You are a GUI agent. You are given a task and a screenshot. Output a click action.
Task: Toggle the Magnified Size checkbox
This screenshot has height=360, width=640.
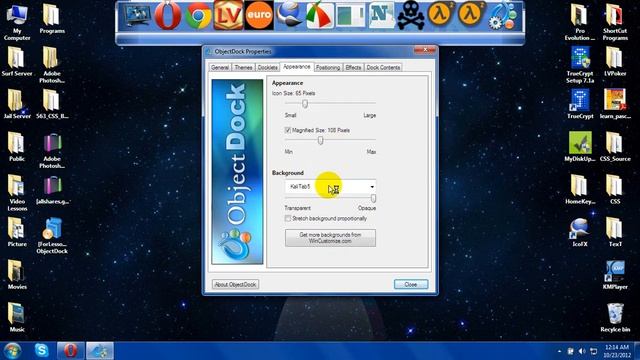(288, 130)
